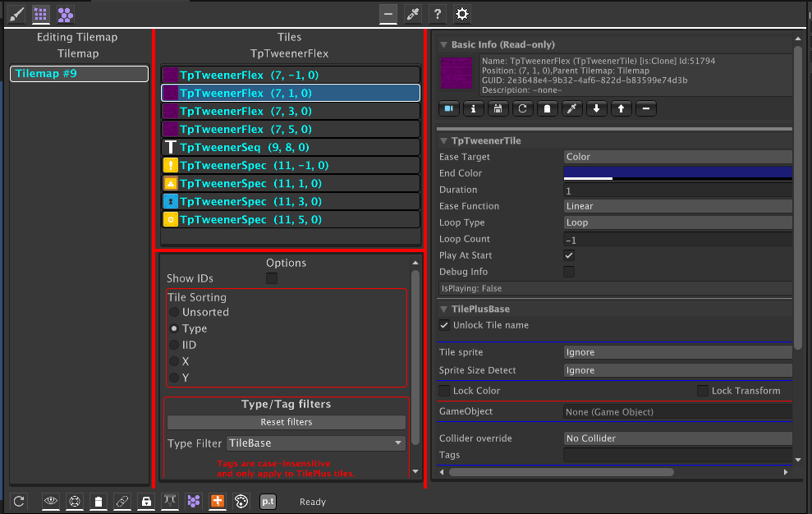The image size is (812, 514).
Task: Uncheck Unlock Tile name checkbox
Action: click(x=444, y=325)
